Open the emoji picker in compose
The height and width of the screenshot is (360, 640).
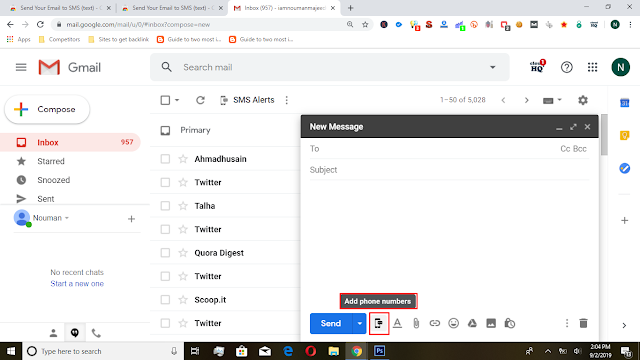click(x=453, y=323)
